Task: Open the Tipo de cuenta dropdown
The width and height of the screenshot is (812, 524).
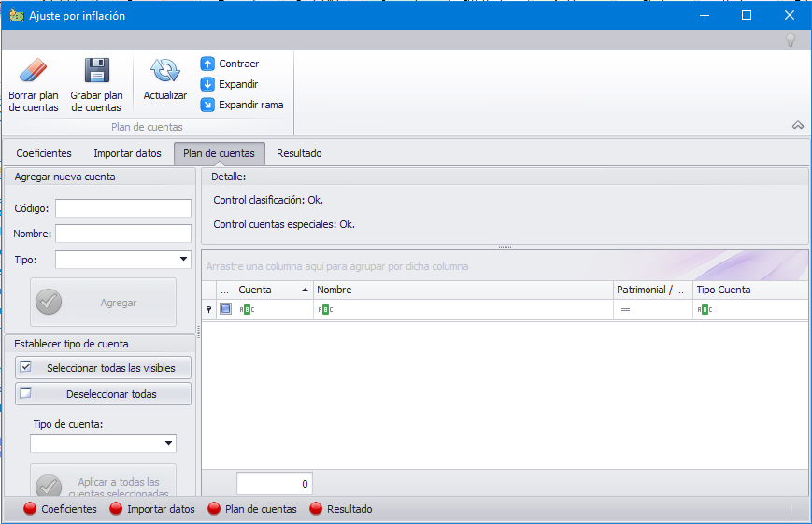Action: tap(168, 444)
